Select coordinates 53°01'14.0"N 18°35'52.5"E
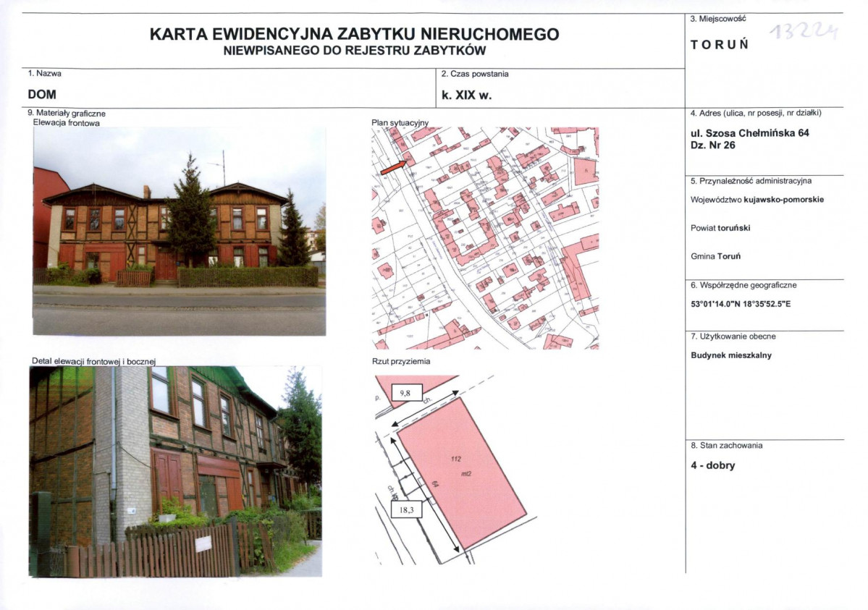 point(741,304)
